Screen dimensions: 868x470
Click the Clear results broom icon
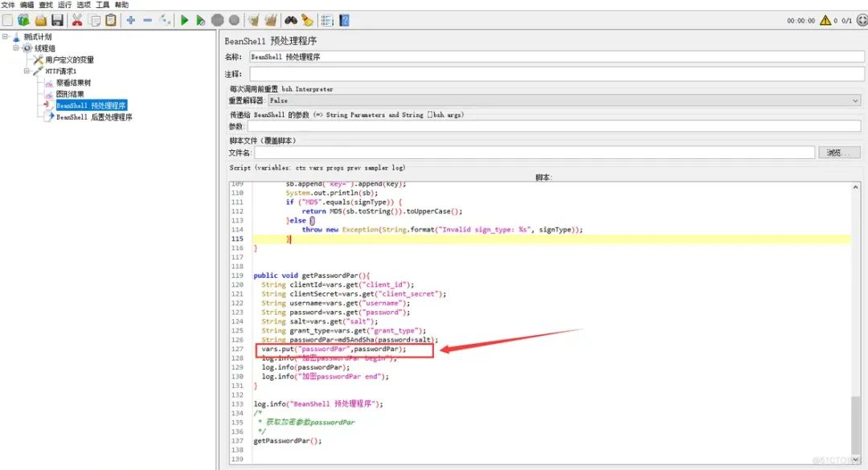click(253, 20)
